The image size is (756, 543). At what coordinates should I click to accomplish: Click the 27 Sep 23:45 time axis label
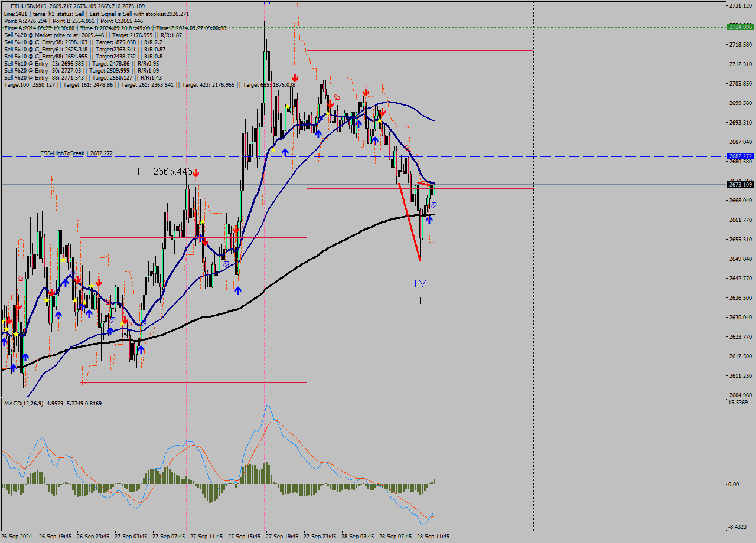[x=320, y=537]
